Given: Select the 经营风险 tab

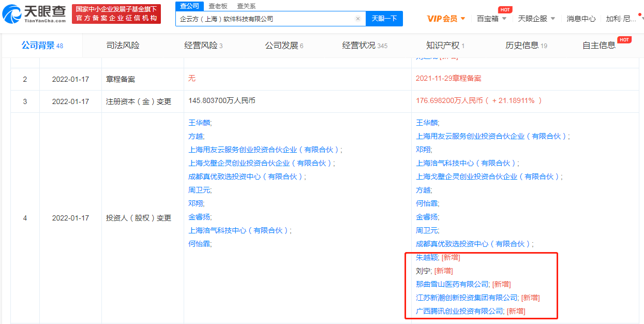Looking at the screenshot, I should click(x=203, y=46).
